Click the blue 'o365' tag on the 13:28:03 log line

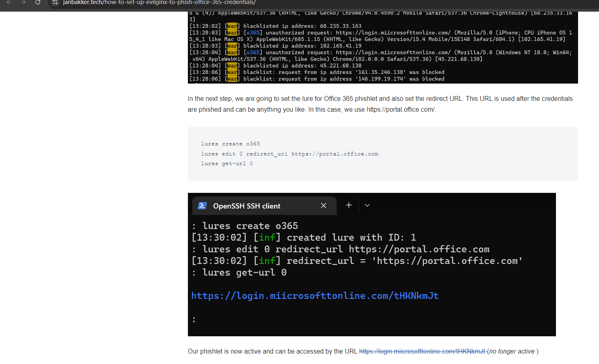pos(253,33)
